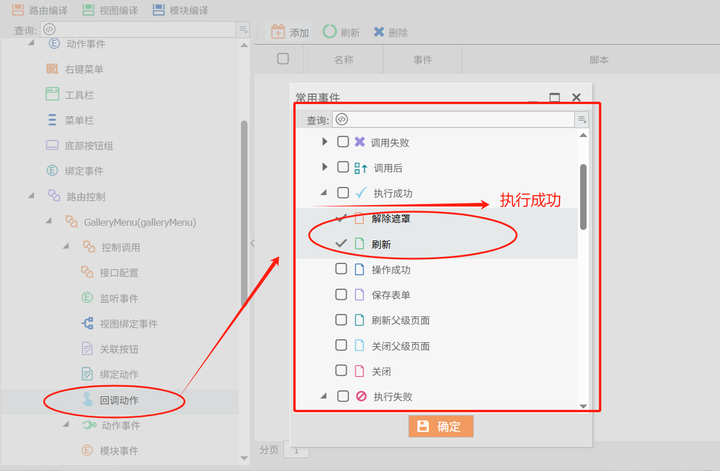Select the 控制调用 tree item
The height and width of the screenshot is (471, 720).
tap(120, 247)
